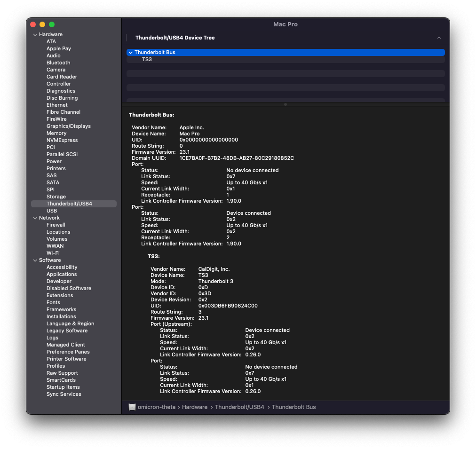
Task: Open the Storage hardware category
Action: click(x=56, y=197)
